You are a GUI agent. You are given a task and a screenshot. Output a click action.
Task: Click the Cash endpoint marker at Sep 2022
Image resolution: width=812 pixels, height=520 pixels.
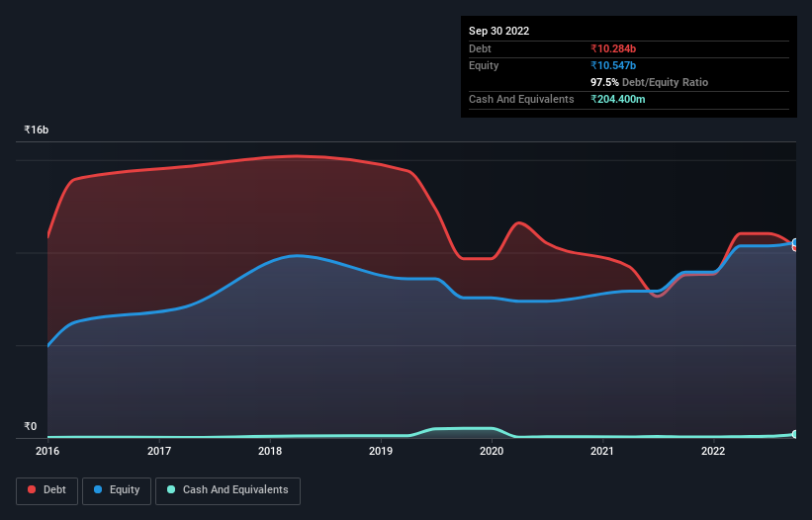[795, 434]
